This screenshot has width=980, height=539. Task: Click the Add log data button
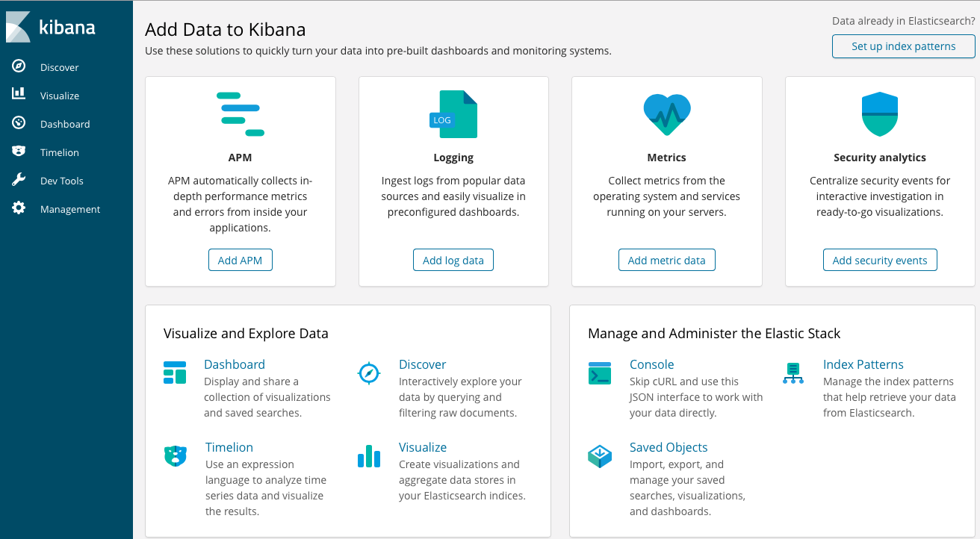pyautogui.click(x=453, y=260)
